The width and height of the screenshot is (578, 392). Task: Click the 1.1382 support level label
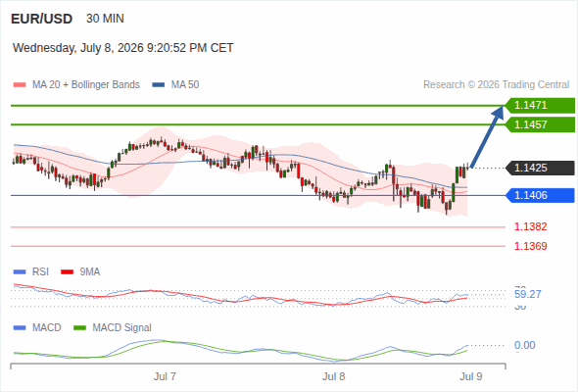point(530,226)
